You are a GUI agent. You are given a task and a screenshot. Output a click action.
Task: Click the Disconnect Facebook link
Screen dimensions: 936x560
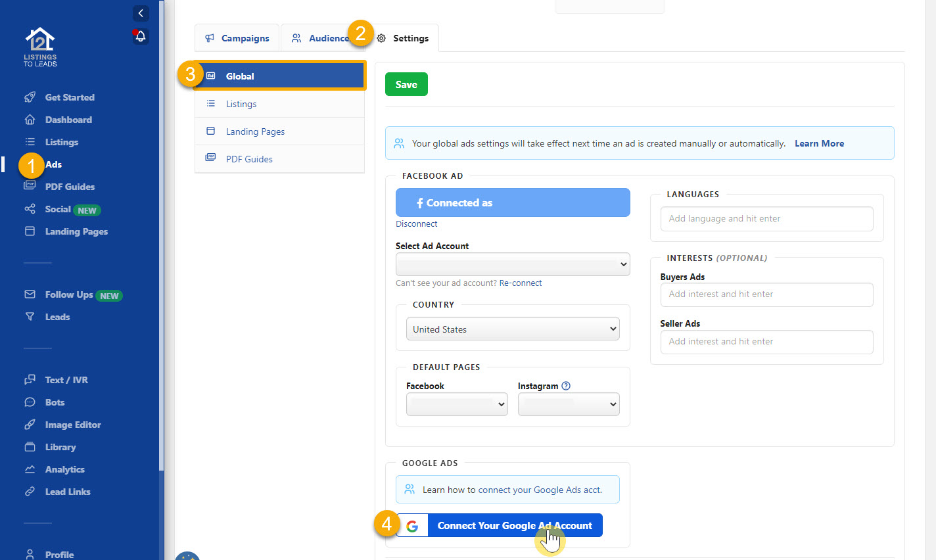tap(416, 224)
